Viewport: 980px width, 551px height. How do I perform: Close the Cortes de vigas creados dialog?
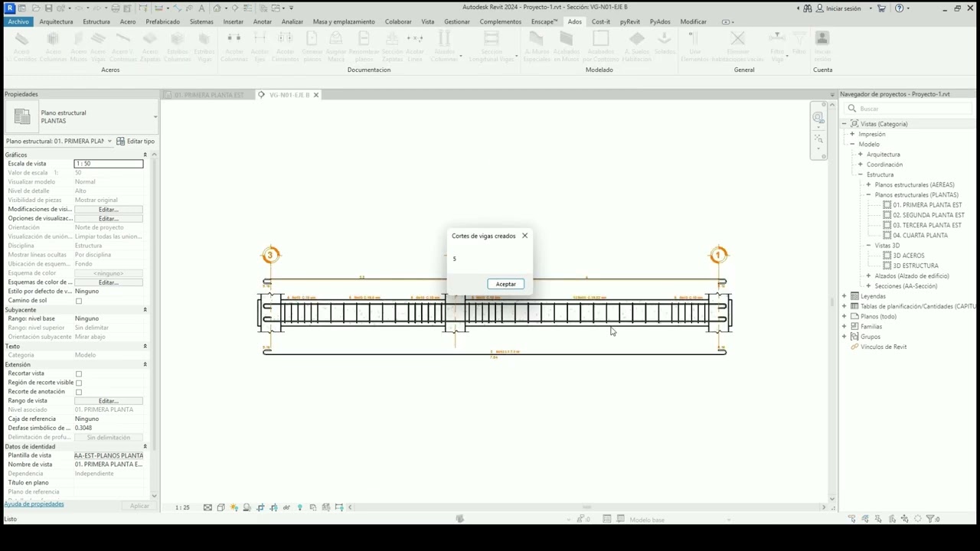click(524, 236)
